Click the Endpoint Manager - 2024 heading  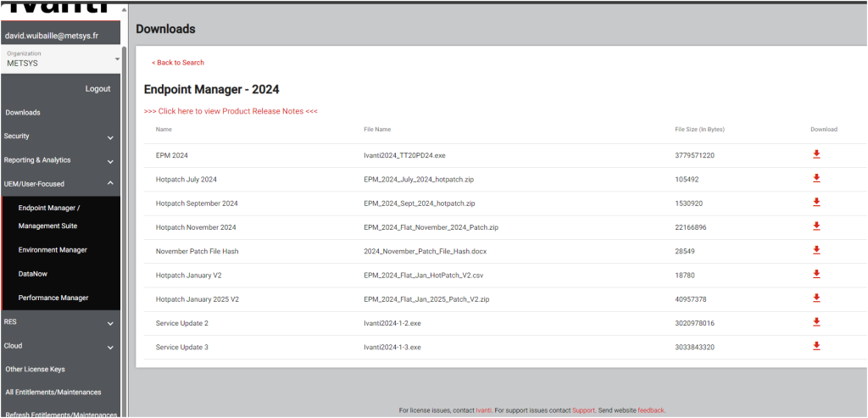(211, 88)
